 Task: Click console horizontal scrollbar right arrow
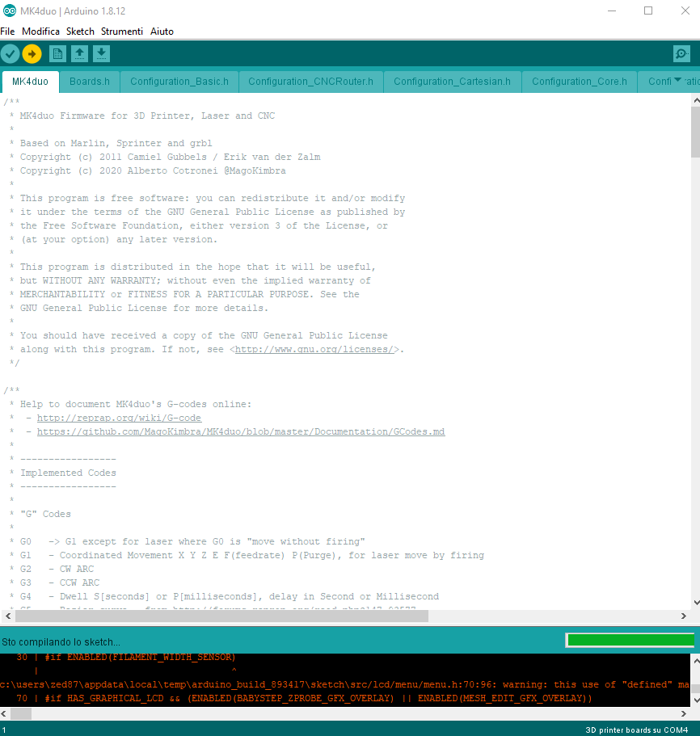pyautogui.click(x=684, y=713)
